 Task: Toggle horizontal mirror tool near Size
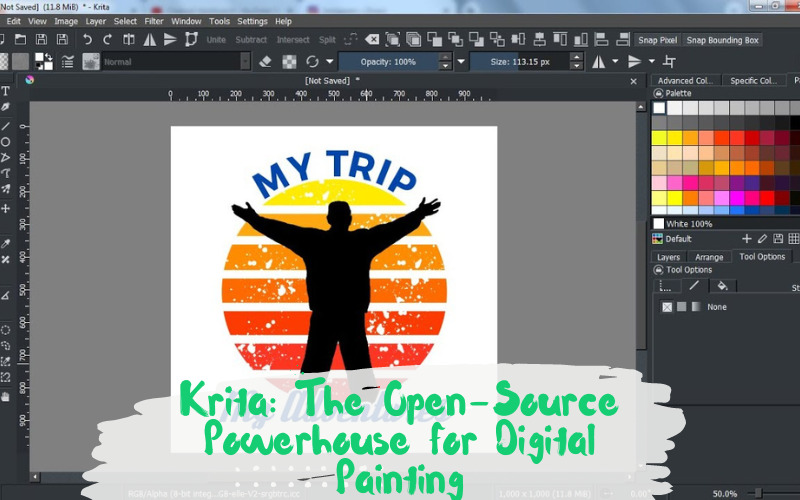click(x=598, y=62)
